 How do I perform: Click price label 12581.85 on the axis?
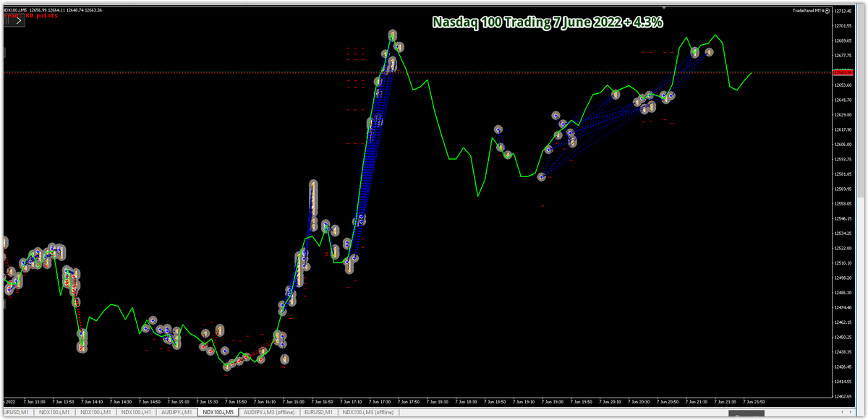coord(842,174)
